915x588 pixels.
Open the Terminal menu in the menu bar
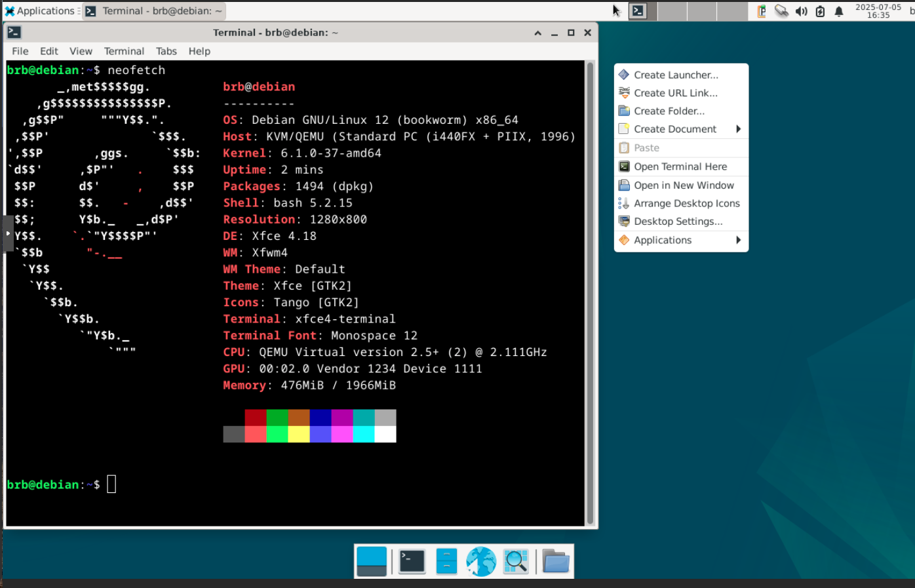coord(124,51)
